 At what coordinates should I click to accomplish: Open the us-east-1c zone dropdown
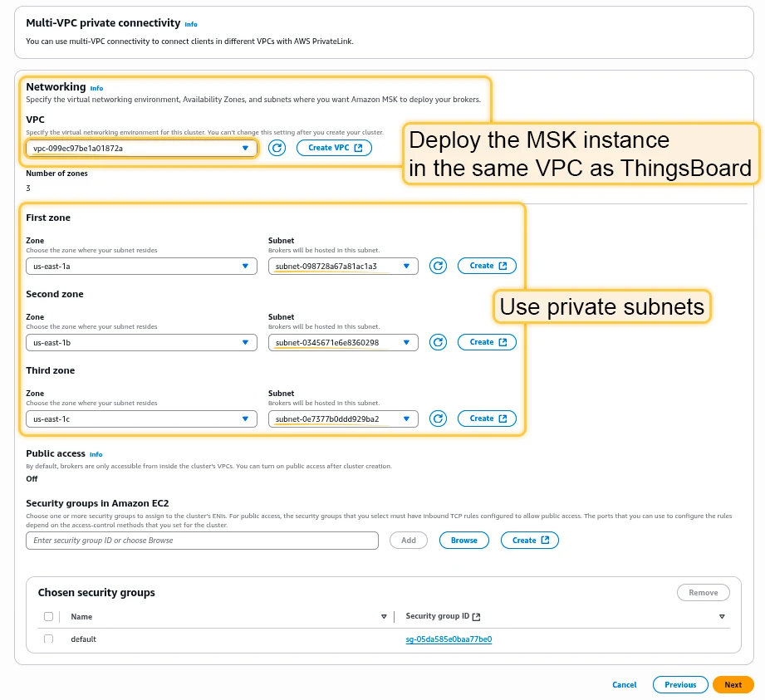pyautogui.click(x=141, y=419)
